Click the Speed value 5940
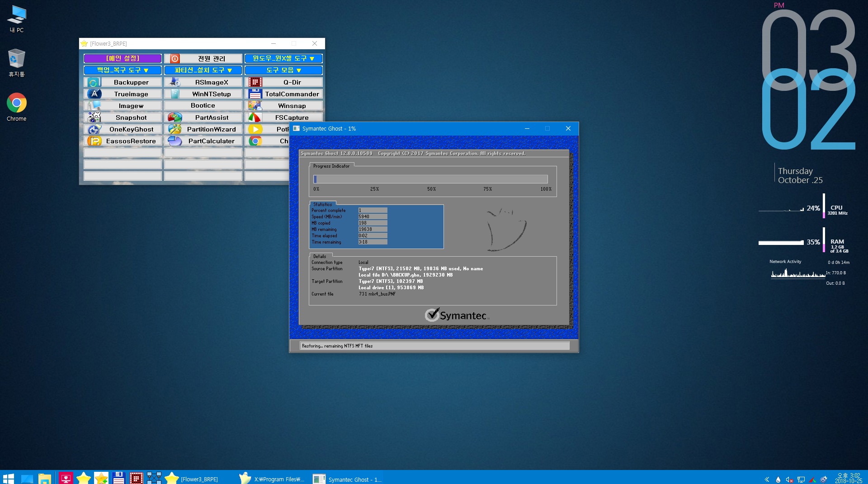 [x=373, y=217]
